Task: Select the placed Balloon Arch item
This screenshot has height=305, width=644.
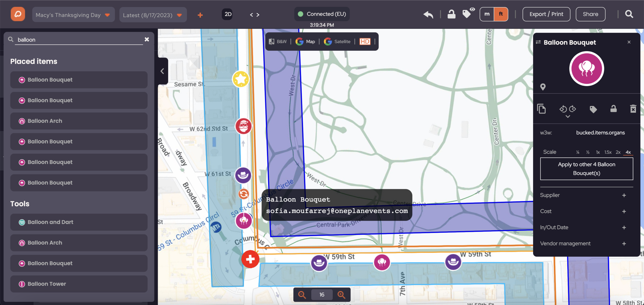Action: point(79,121)
